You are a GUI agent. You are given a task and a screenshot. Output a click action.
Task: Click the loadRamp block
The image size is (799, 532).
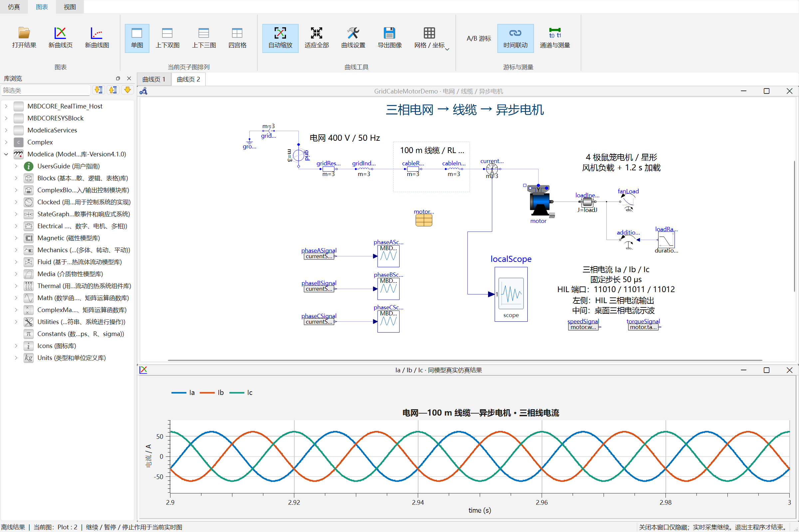tap(666, 240)
